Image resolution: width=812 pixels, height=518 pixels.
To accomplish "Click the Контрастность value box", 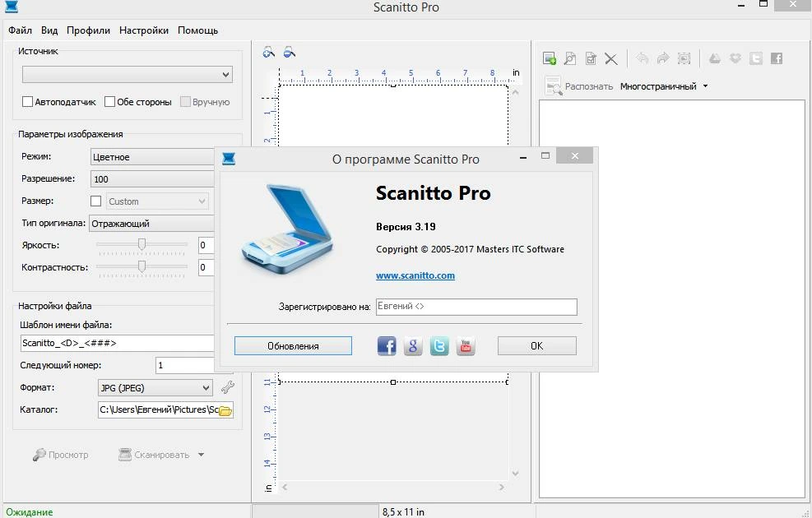I will click(206, 267).
